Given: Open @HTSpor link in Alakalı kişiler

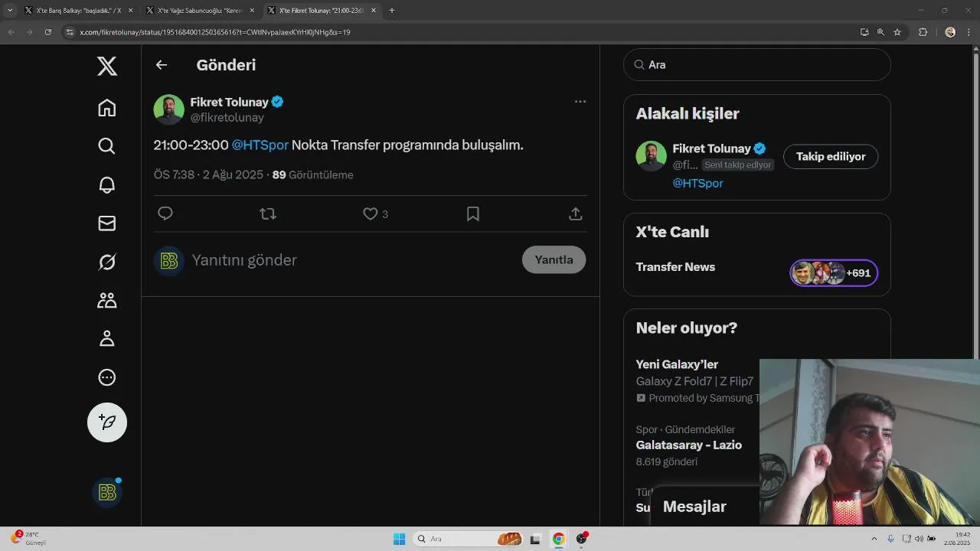Looking at the screenshot, I should tap(697, 184).
